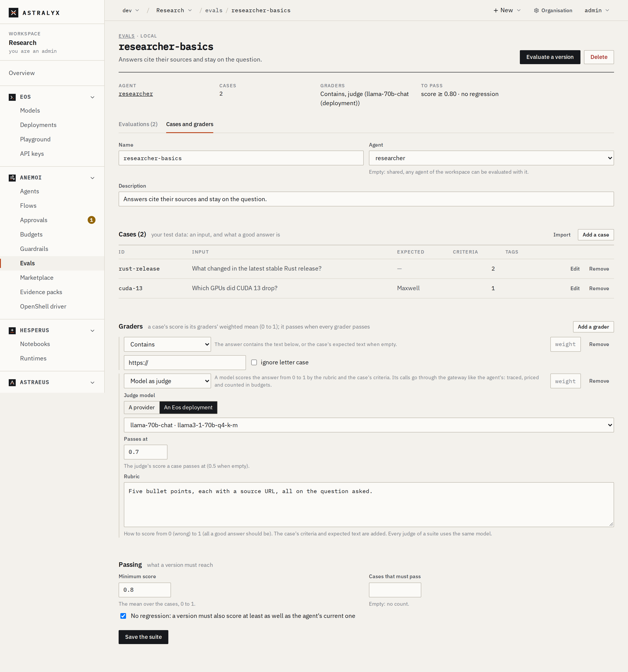Edit the rust-release case
Viewport: 628px width, 672px height.
click(575, 269)
